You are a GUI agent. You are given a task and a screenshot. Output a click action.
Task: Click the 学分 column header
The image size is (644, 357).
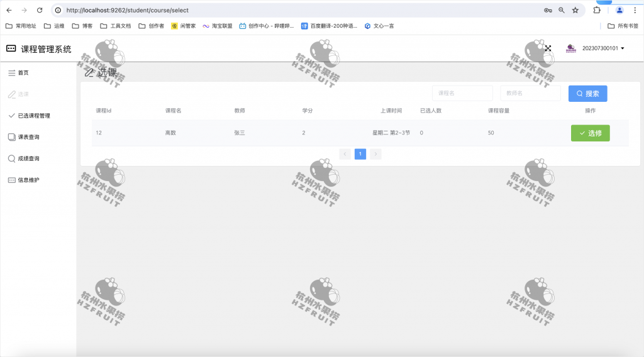(x=307, y=111)
